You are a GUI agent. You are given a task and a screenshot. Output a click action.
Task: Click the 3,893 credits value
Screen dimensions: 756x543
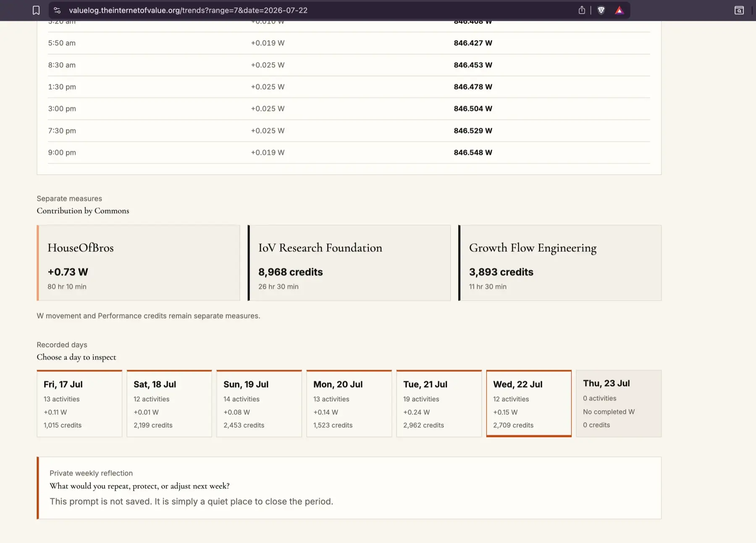click(501, 272)
